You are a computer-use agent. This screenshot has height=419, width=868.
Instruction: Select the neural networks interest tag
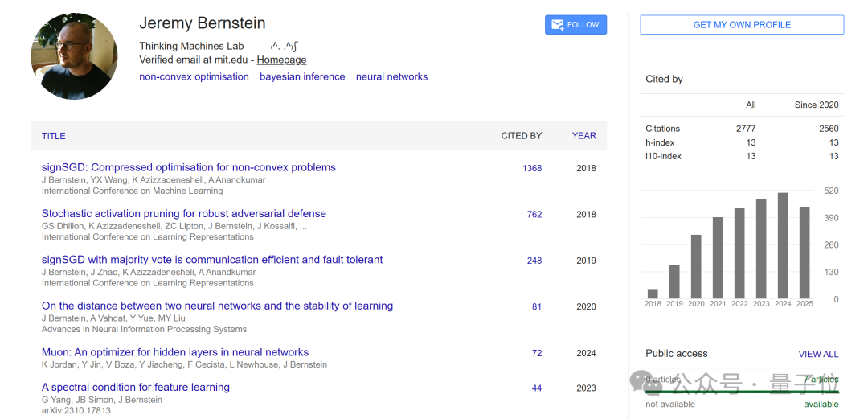(391, 77)
